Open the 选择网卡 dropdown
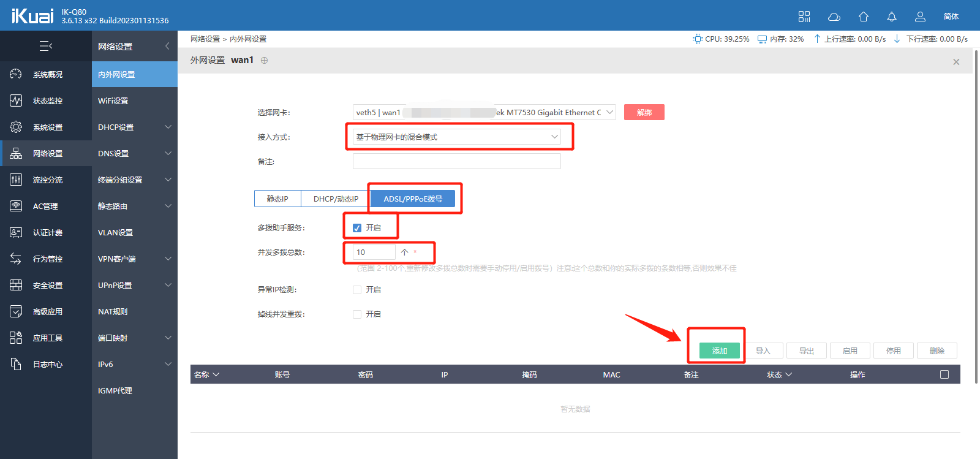This screenshot has height=459, width=980. 484,112
